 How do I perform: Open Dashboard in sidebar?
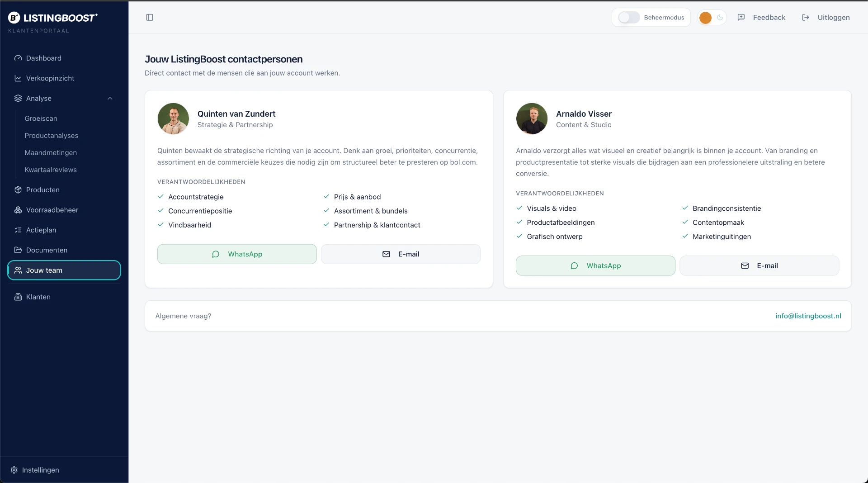(64, 58)
